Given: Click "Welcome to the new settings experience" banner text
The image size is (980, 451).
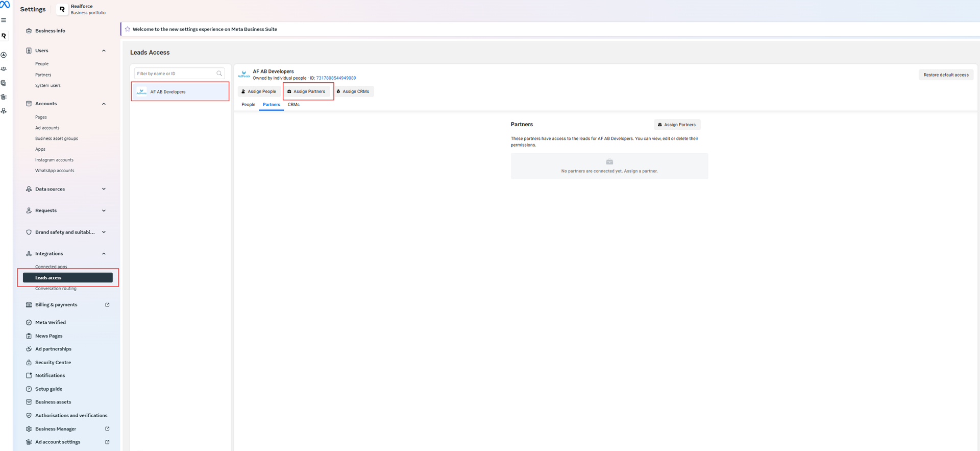Looking at the screenshot, I should point(205,29).
